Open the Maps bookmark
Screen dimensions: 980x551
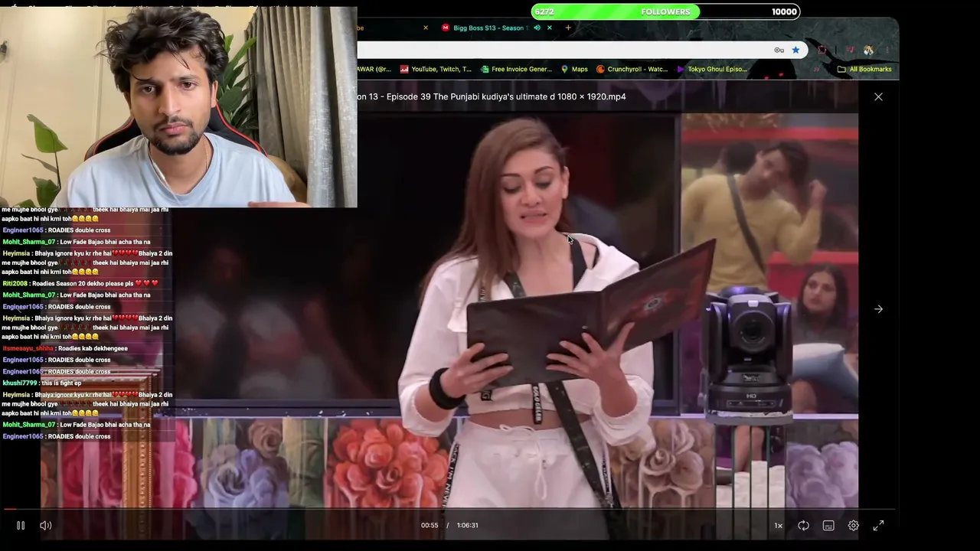click(574, 69)
